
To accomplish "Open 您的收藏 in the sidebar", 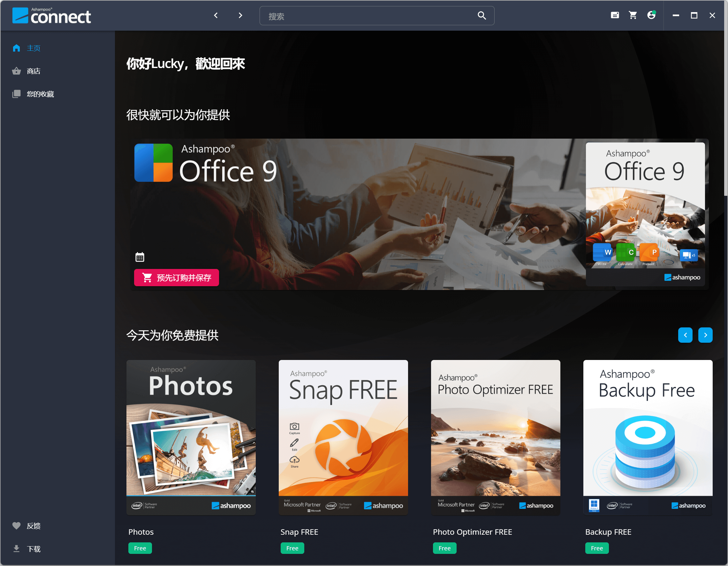I will (x=40, y=94).
